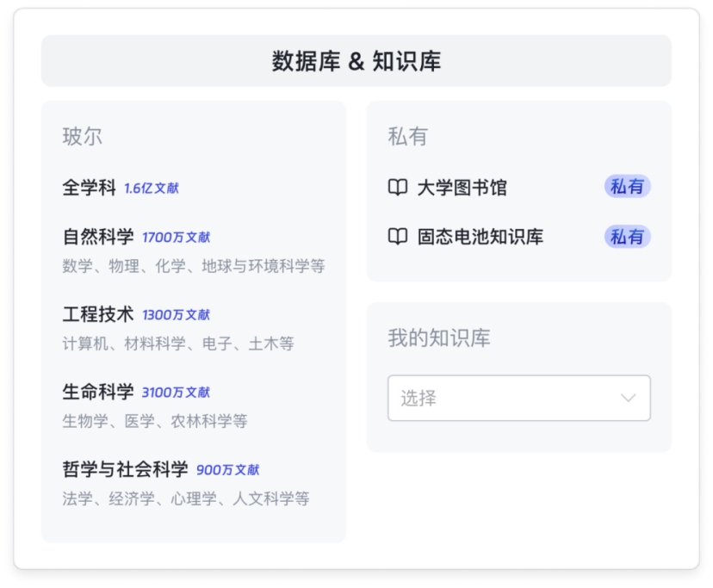Click the 数据库 & 知识库 header bar
This screenshot has height=588, width=713.
pyautogui.click(x=356, y=61)
